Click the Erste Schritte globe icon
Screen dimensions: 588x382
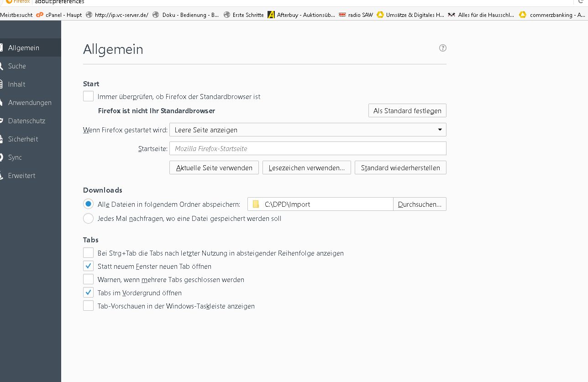pos(226,15)
